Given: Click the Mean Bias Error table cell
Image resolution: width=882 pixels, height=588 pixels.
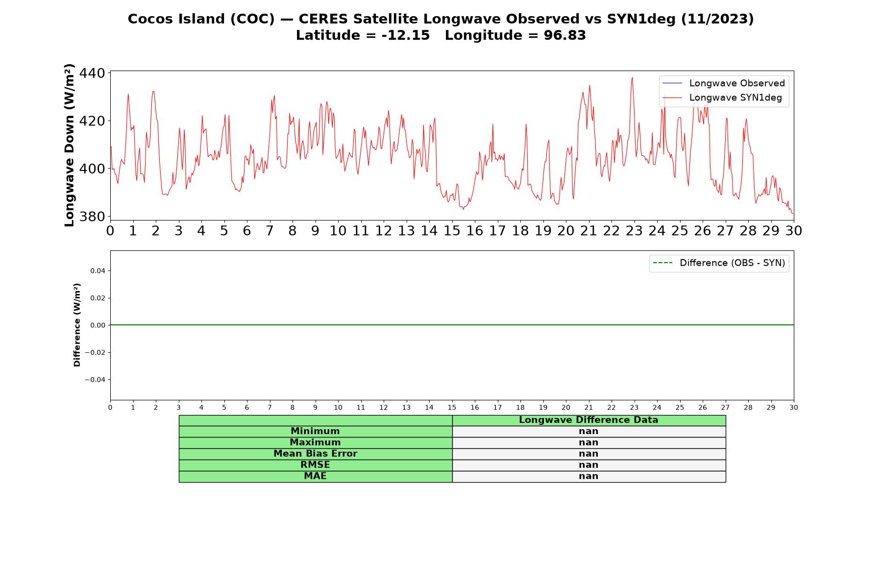Looking at the screenshot, I should pos(315,454).
